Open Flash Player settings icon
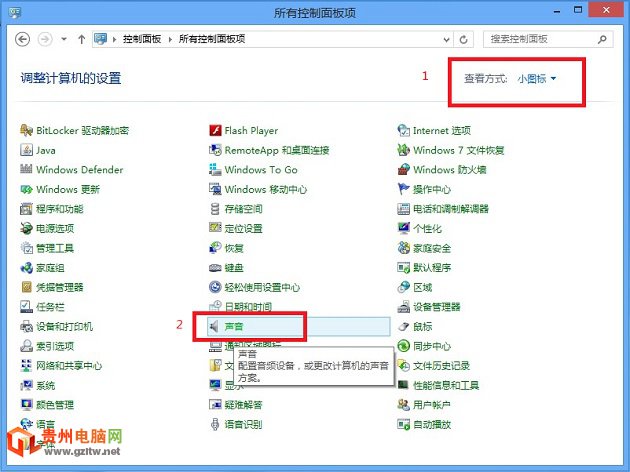The height and width of the screenshot is (472, 630). pos(215,130)
